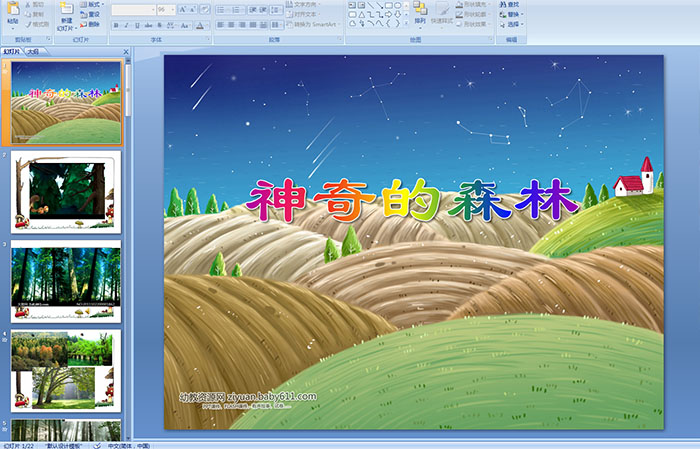Select the oval shape in the shapes gallery

click(397, 5)
